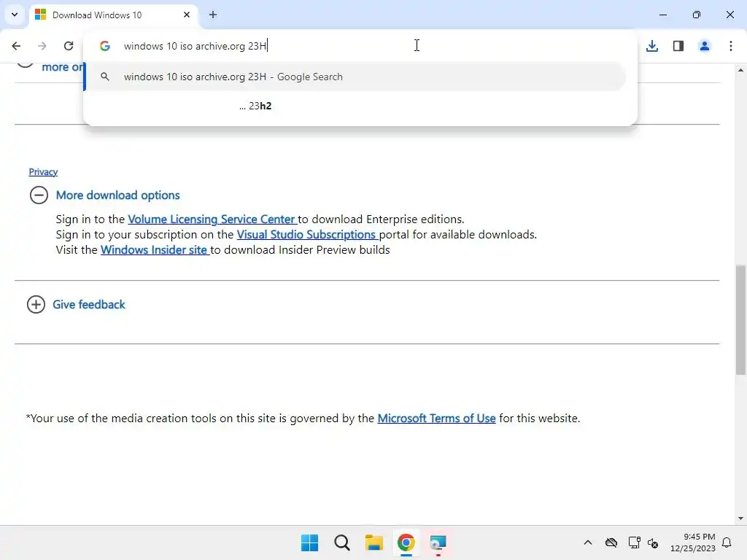The width and height of the screenshot is (747, 560).
Task: Reload the current page
Action: click(69, 46)
